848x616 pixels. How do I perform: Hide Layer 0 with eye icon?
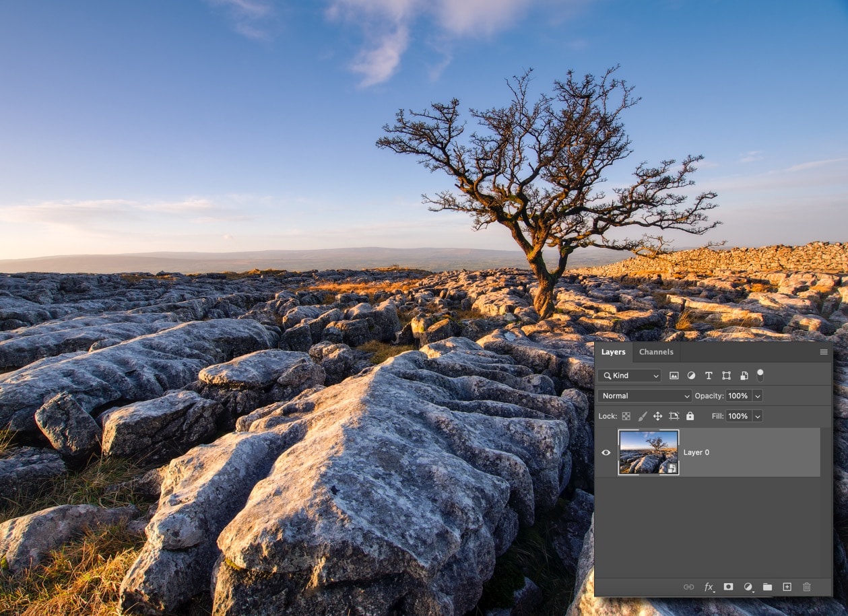click(x=606, y=452)
